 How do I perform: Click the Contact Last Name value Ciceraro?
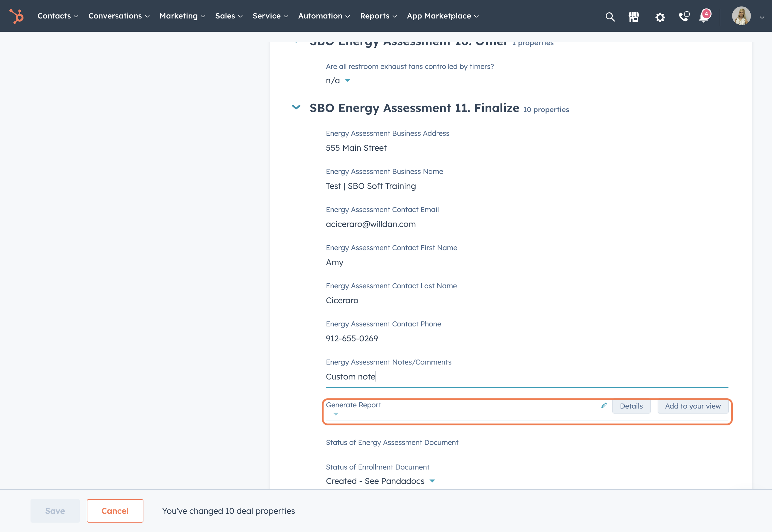tap(342, 300)
